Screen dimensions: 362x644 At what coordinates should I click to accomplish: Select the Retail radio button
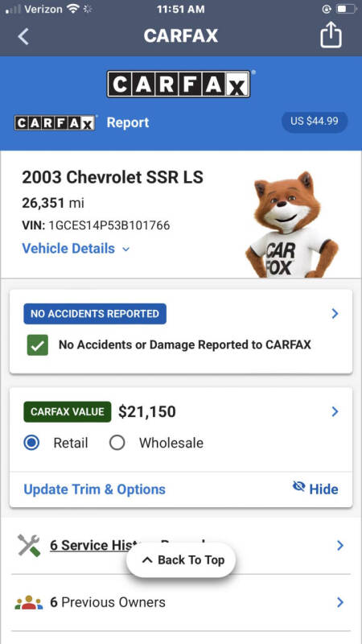point(31,443)
